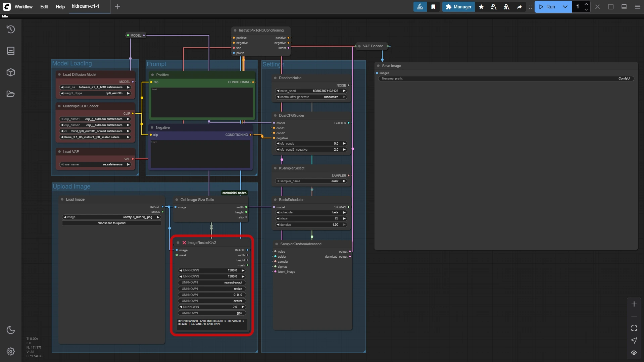Viewport: 644px width, 362px height.
Task: Click the second vacuum cleaner free-cache icon
Action: coord(507,7)
